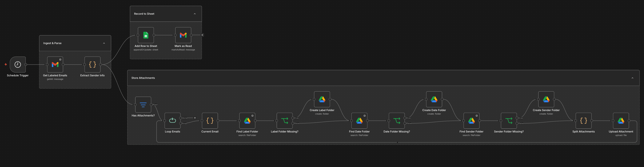The width and height of the screenshot is (644, 167).
Task: Click the Date Folder Missing? if node
Action: tap(397, 121)
